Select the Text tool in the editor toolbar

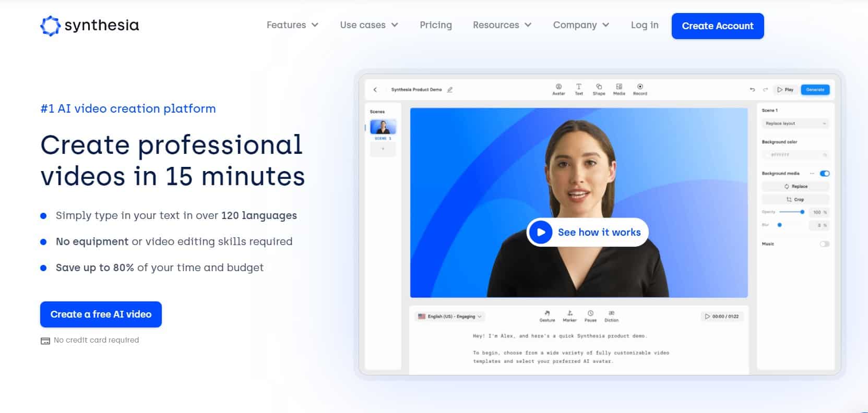click(579, 89)
